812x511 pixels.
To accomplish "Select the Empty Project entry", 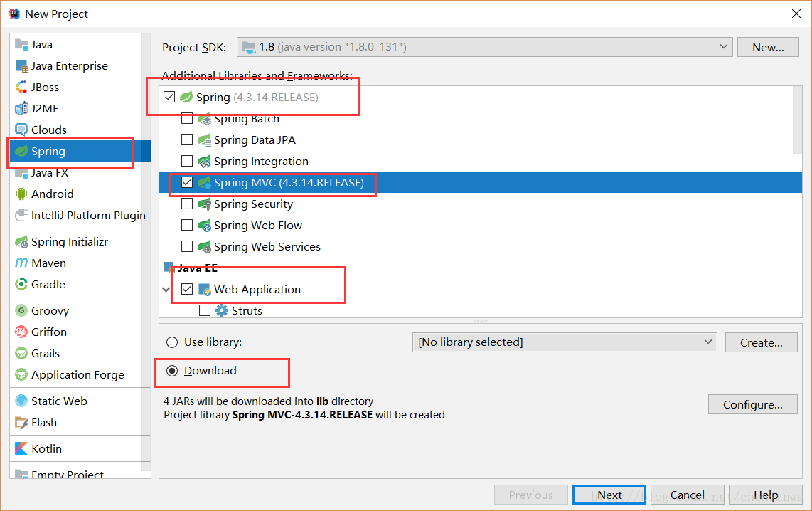I will (68, 474).
